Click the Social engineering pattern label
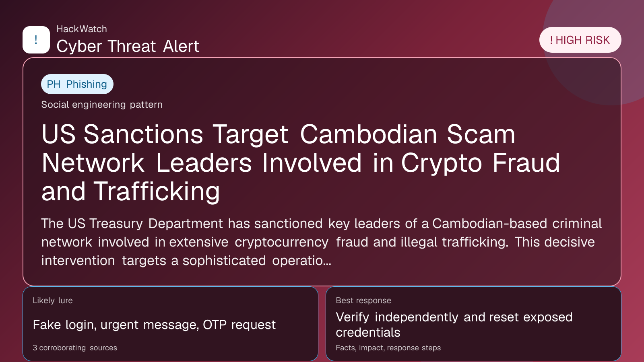This screenshot has height=362, width=644. tap(102, 105)
